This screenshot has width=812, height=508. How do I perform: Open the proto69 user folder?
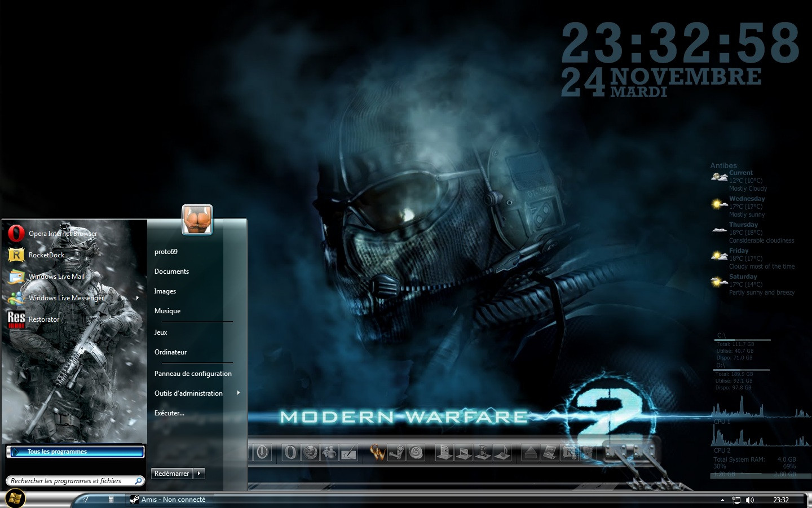coord(166,252)
